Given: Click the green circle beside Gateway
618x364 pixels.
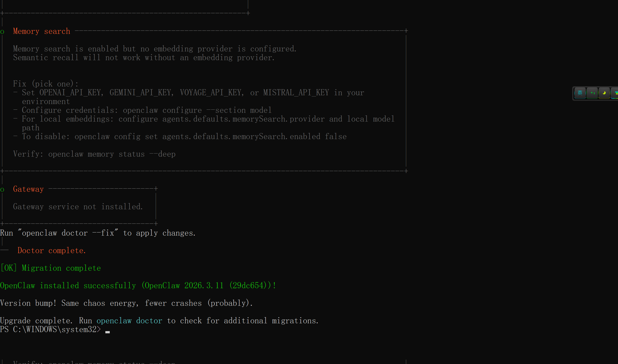Looking at the screenshot, I should 2,190.
